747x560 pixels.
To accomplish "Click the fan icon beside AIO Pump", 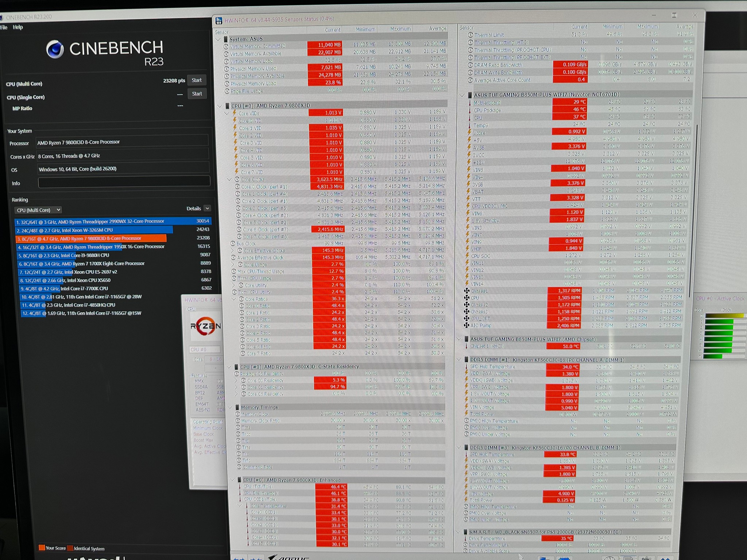I will tap(467, 325).
